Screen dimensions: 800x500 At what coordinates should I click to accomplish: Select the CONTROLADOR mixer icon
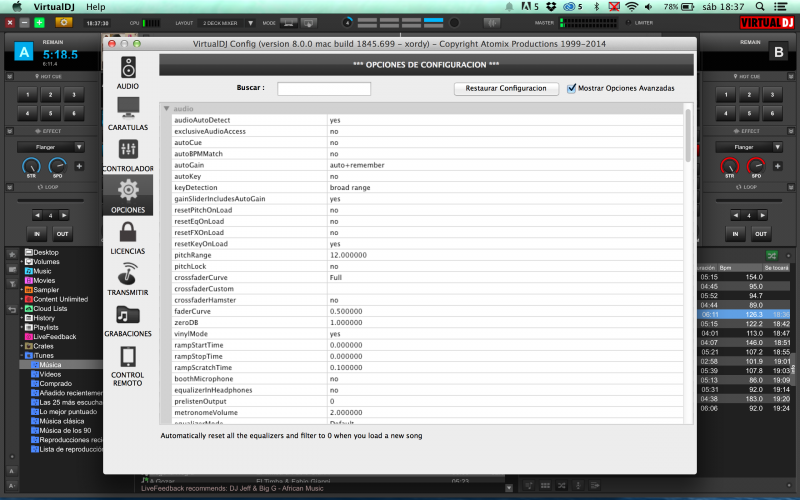click(x=128, y=153)
